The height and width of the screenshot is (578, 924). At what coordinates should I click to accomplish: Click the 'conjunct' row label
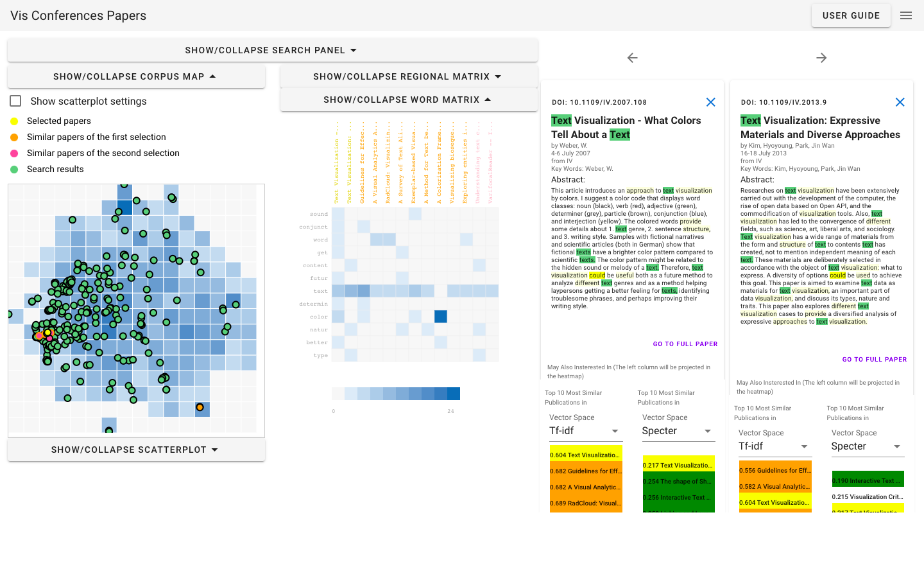[313, 227]
